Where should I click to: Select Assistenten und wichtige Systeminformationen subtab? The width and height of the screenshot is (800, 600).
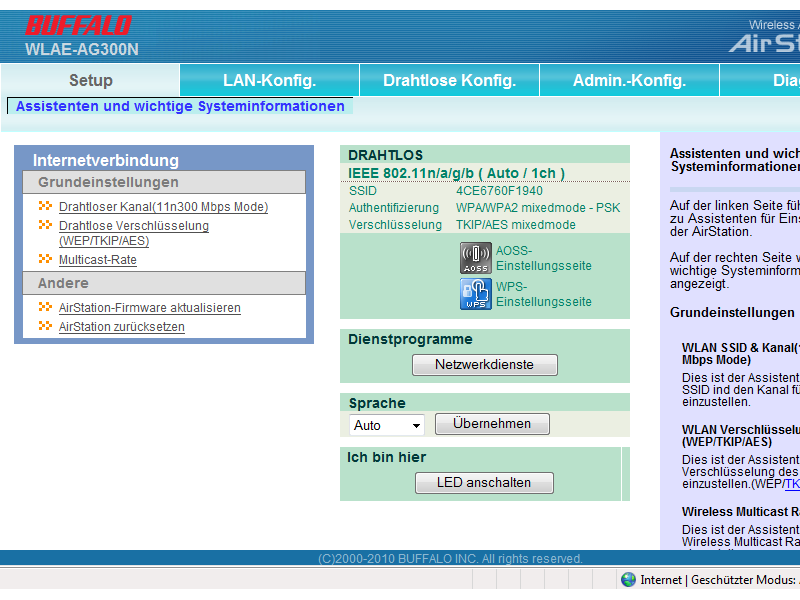180,106
